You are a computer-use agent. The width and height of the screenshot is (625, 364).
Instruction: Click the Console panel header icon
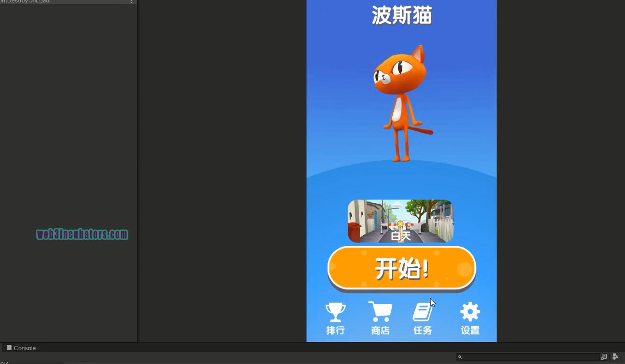click(9, 348)
